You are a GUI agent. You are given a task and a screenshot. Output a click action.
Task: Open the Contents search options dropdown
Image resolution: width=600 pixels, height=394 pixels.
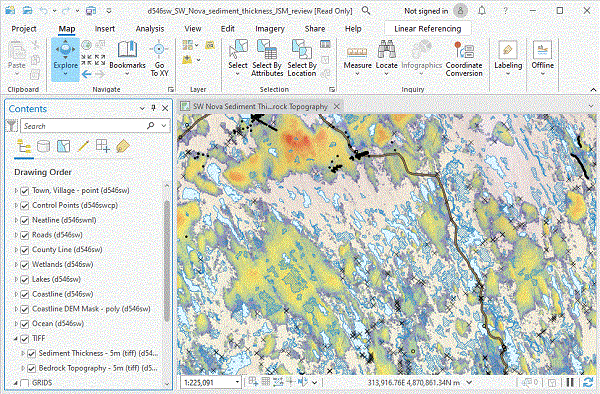tap(164, 125)
